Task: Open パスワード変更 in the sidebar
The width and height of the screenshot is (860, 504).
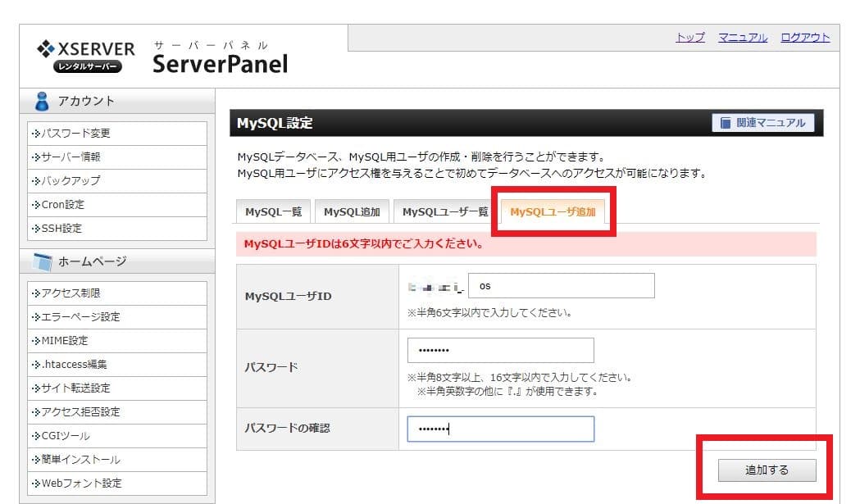Action: [x=75, y=133]
